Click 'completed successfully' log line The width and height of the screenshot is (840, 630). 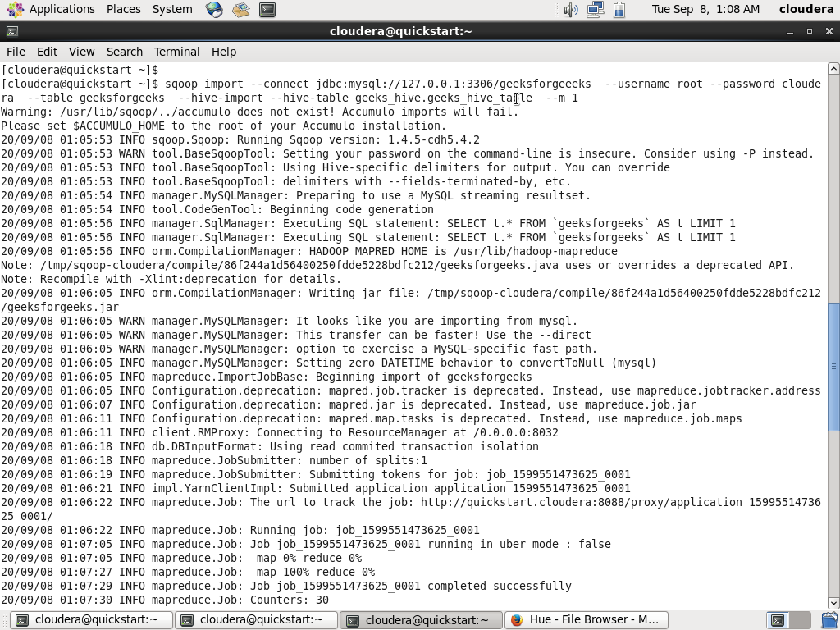pos(285,586)
